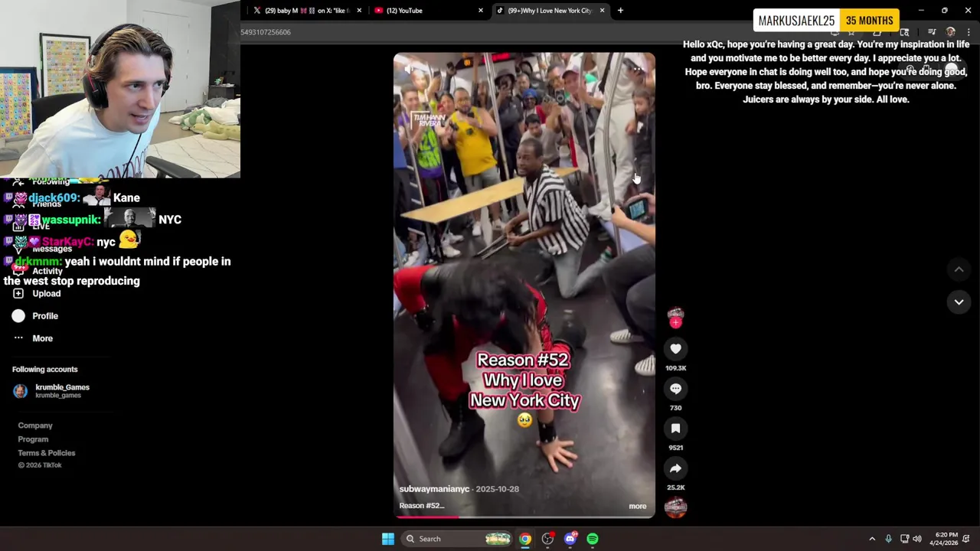Open the Profile page in sidebar
Viewport: 980px width, 551px height.
point(45,316)
